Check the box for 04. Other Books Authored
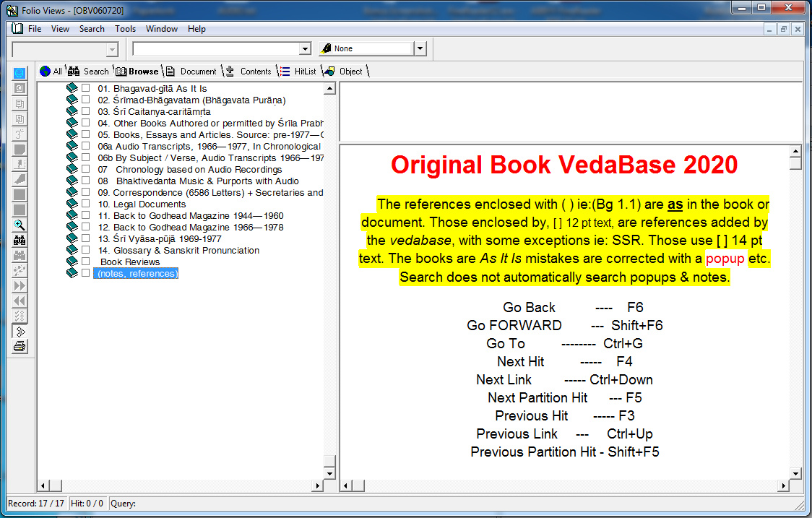The height and width of the screenshot is (518, 812). point(86,123)
